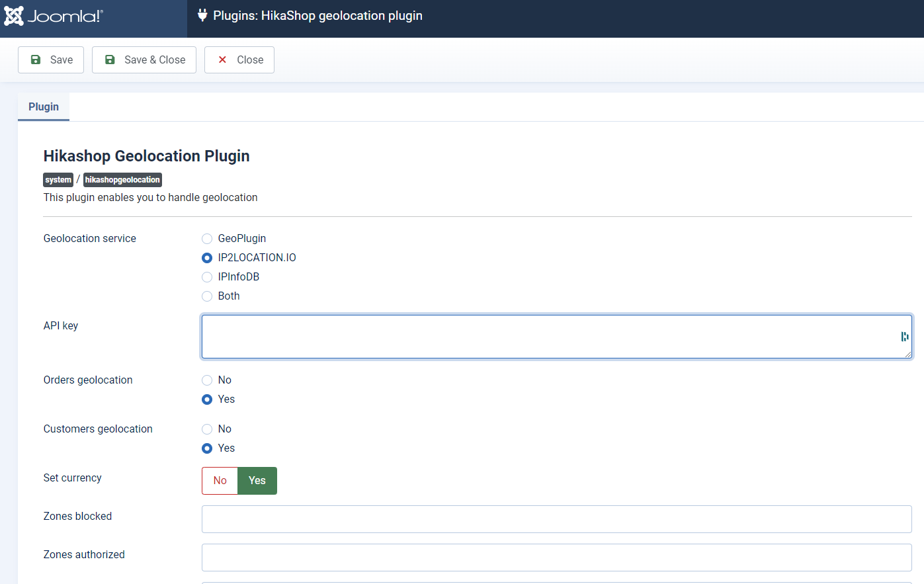
Task: Set Customers geolocation to No
Action: (207, 429)
